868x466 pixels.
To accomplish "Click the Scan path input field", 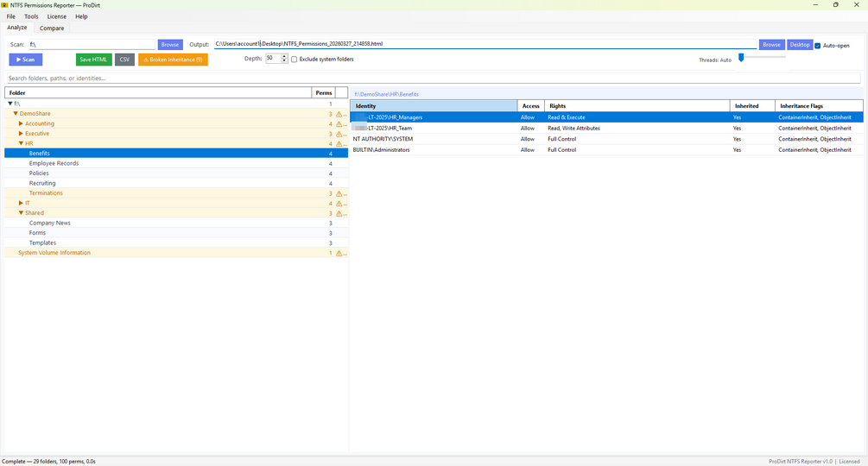I will [92, 44].
